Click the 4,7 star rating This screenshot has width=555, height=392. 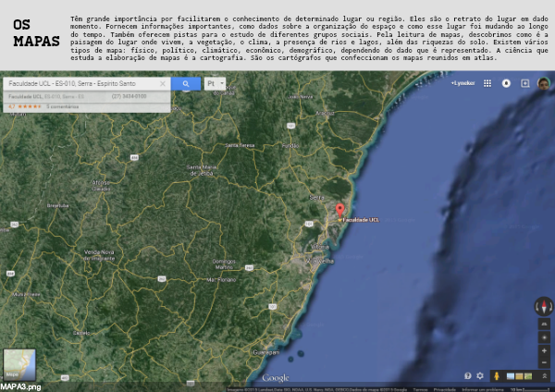(25, 106)
